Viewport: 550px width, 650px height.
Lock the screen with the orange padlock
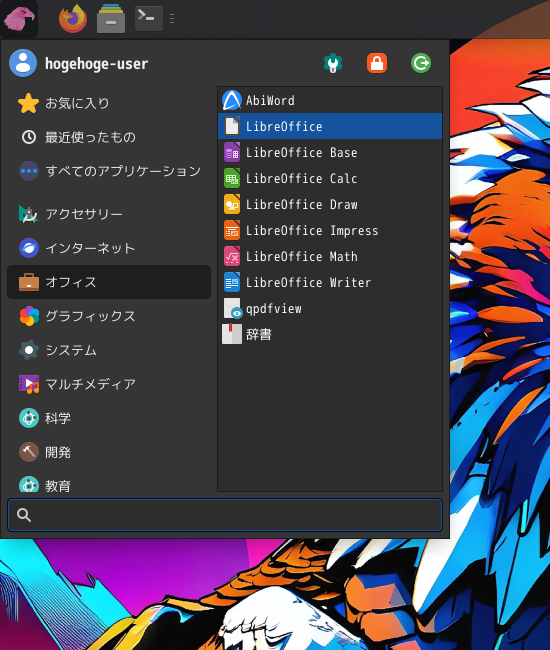tap(377, 63)
